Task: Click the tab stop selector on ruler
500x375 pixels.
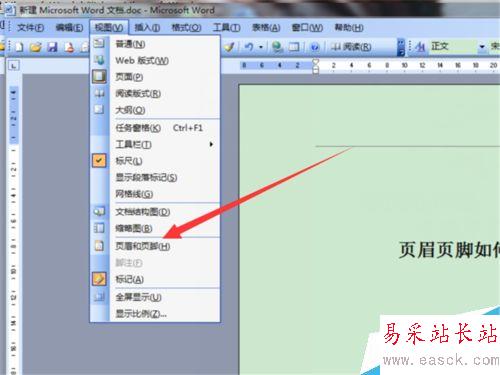Action: 14,65
